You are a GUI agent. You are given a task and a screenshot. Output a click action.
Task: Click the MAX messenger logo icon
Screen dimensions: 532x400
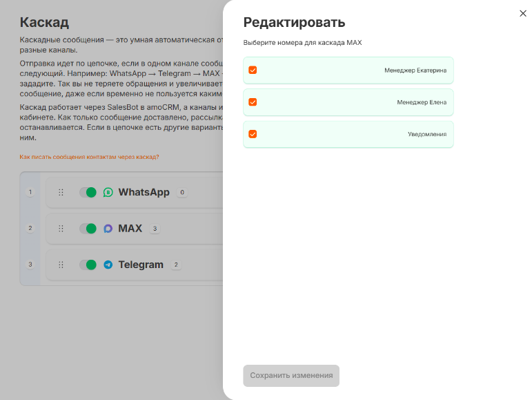(x=108, y=229)
